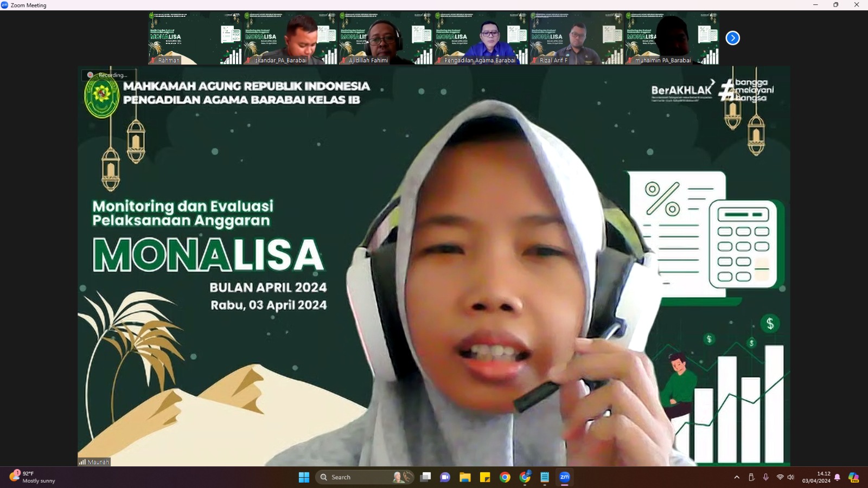This screenshot has width=868, height=488.
Task: Select Rahman's video thumbnail
Action: tap(195, 38)
